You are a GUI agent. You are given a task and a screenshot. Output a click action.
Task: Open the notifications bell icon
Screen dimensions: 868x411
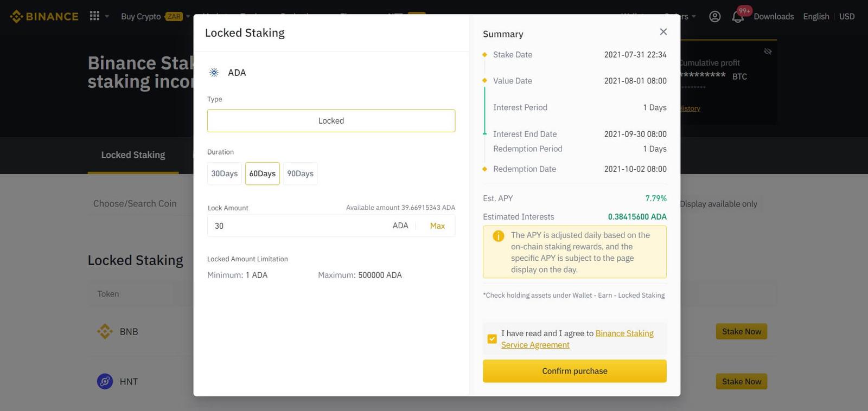coord(738,16)
